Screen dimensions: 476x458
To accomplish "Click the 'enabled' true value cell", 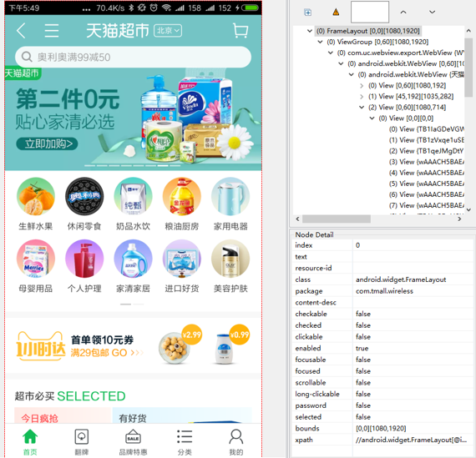I will click(413, 348).
